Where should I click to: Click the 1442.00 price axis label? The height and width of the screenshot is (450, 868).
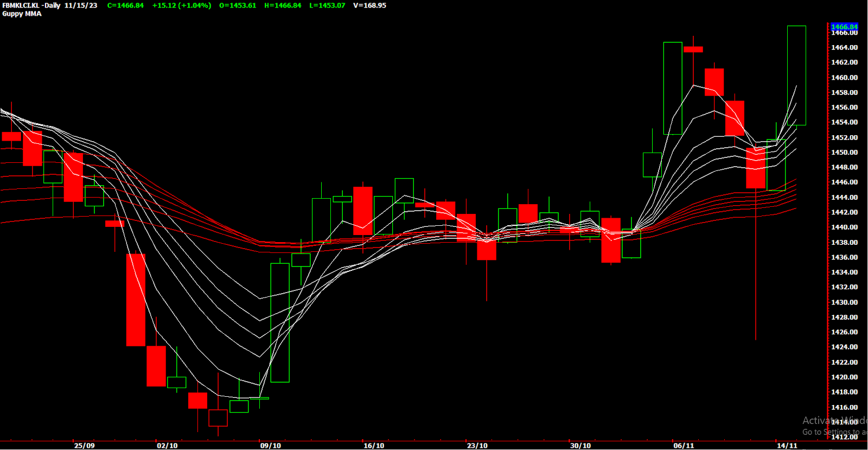point(845,213)
